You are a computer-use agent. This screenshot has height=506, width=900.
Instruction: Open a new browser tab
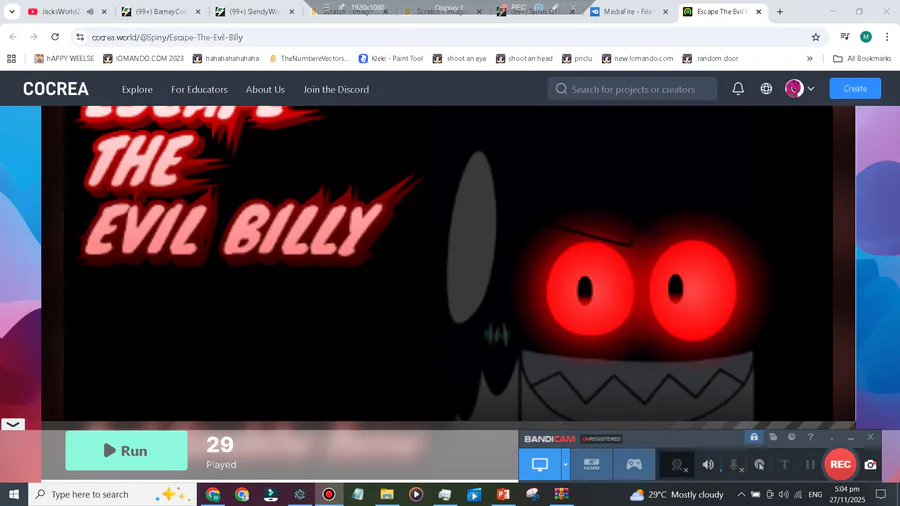click(x=780, y=11)
